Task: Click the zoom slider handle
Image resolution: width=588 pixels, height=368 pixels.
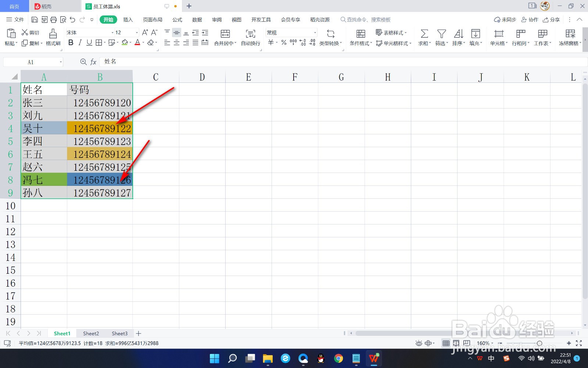Action: 539,343
